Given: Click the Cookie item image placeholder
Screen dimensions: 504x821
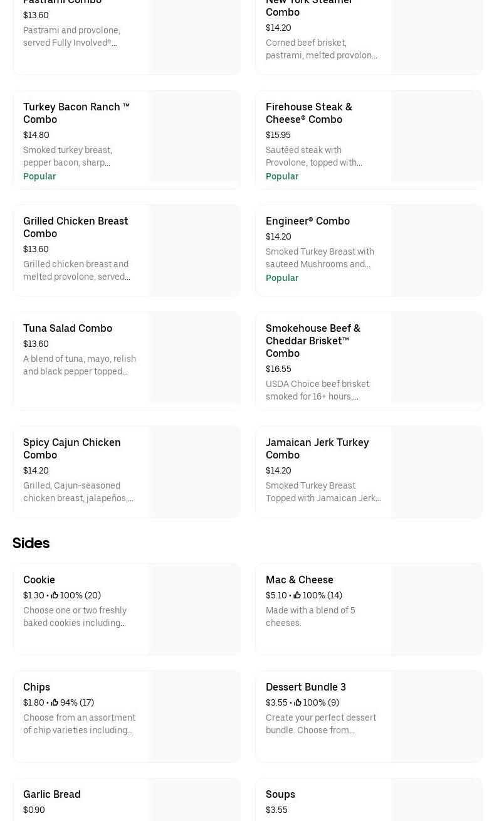Looking at the screenshot, I should click(194, 609).
